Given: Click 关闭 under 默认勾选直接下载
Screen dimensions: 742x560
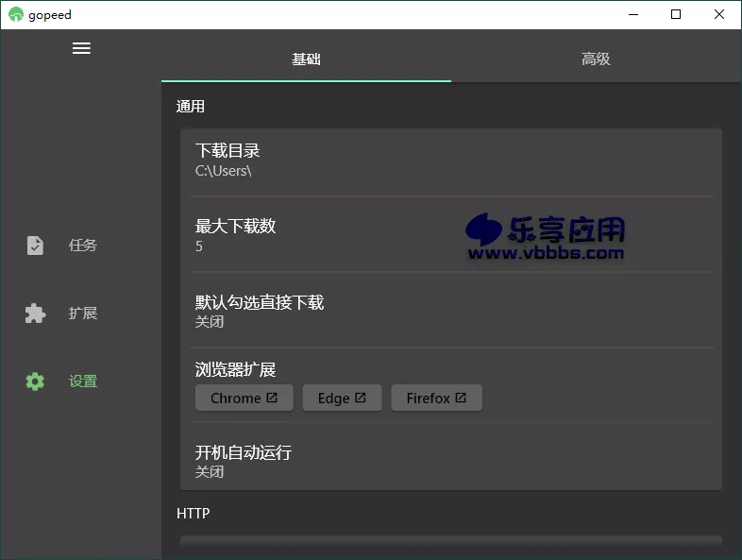Looking at the screenshot, I should point(210,322).
